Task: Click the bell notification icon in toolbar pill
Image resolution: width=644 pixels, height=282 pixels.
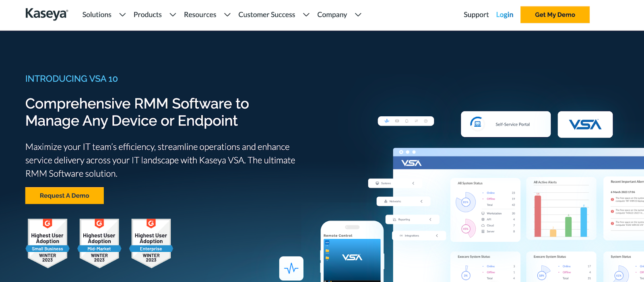Action: pos(407,121)
